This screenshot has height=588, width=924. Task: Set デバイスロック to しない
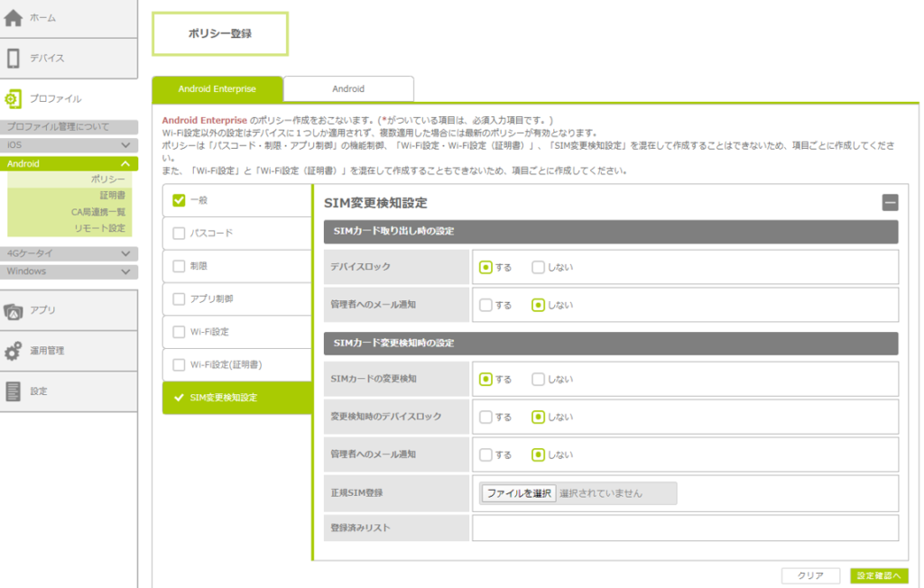[539, 267]
